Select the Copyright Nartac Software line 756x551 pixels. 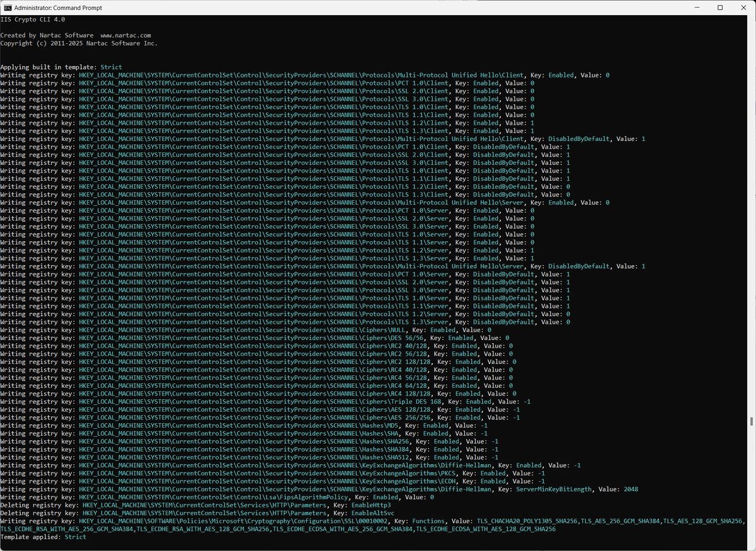pos(79,43)
